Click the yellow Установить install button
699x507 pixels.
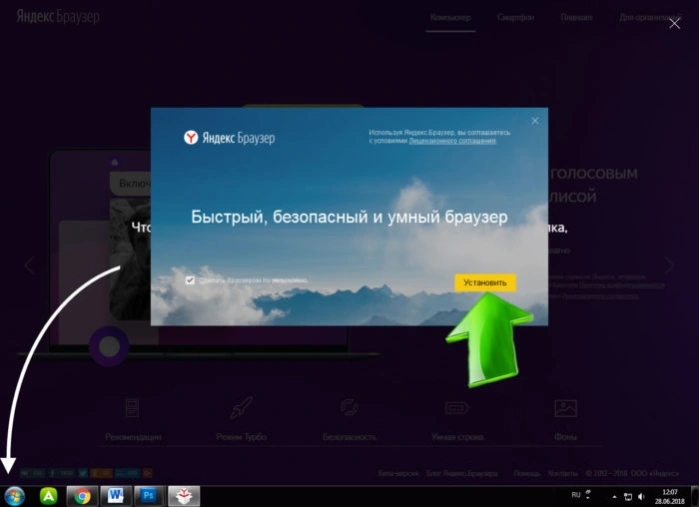(485, 283)
